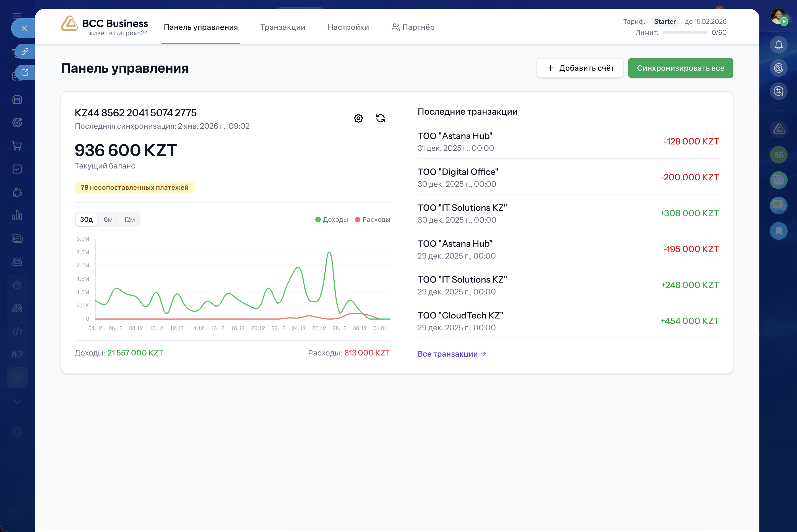The height and width of the screenshot is (532, 797).
Task: Click the account sync refresh icon
Action: click(x=380, y=118)
